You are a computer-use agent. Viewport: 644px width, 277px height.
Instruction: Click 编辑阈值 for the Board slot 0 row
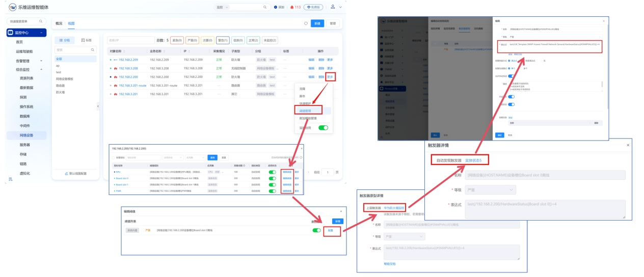[287, 178]
